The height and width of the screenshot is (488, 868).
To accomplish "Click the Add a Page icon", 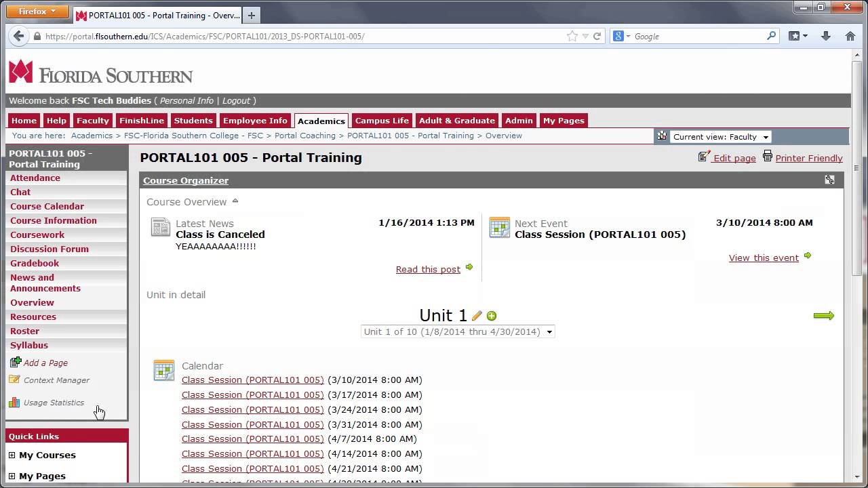I will [x=15, y=363].
